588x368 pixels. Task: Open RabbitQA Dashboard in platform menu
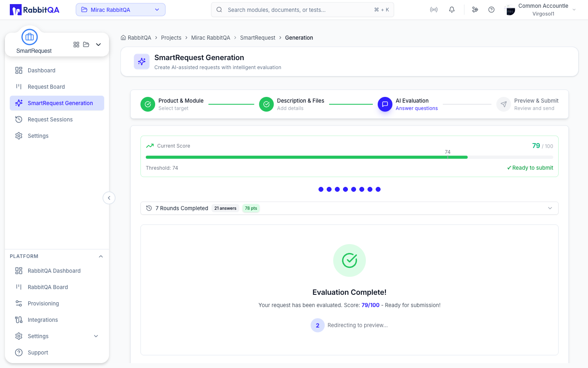57,271
